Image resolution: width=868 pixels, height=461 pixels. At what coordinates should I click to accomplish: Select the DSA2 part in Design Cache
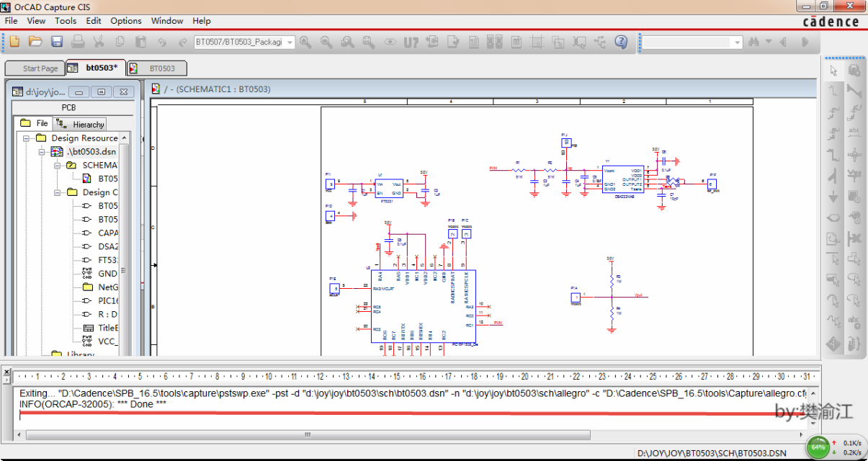point(108,246)
